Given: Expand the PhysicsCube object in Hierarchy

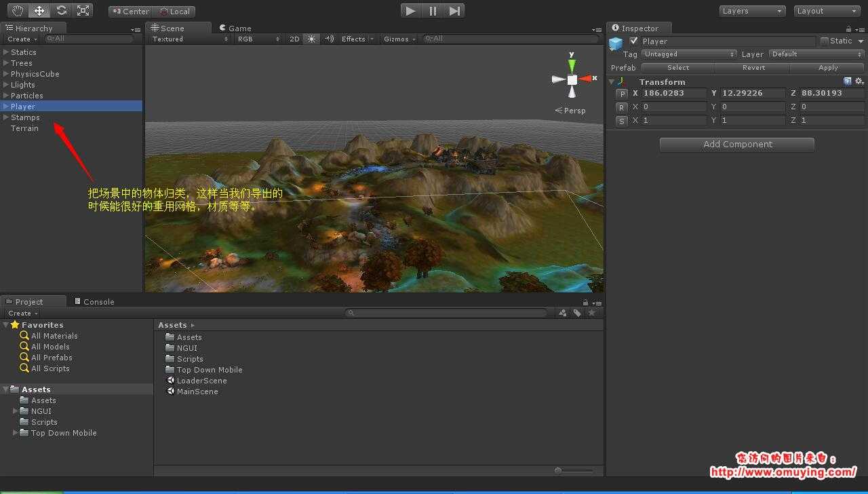Looking at the screenshot, I should coord(6,73).
